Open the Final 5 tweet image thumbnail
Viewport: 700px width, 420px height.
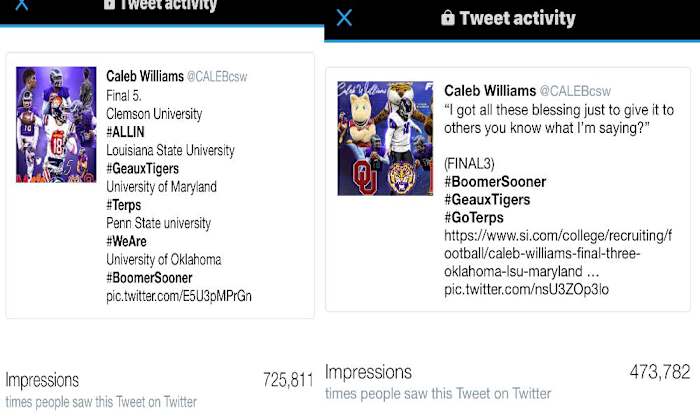pos(56,125)
